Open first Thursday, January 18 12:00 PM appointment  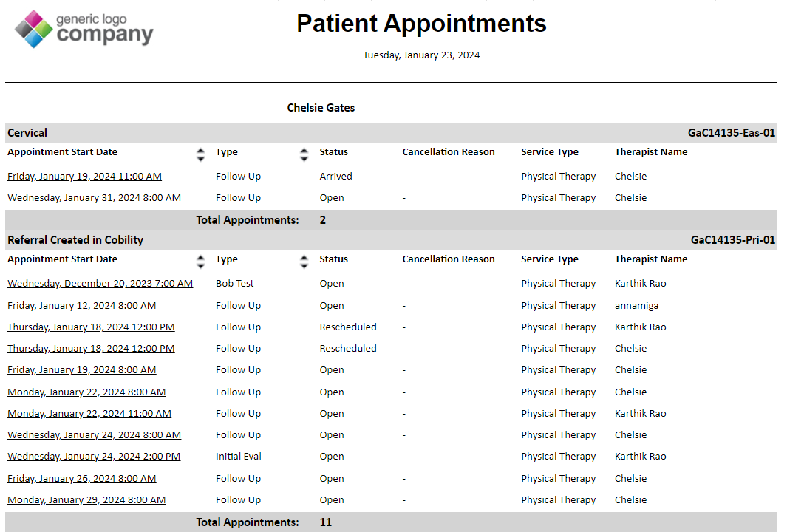(x=91, y=327)
